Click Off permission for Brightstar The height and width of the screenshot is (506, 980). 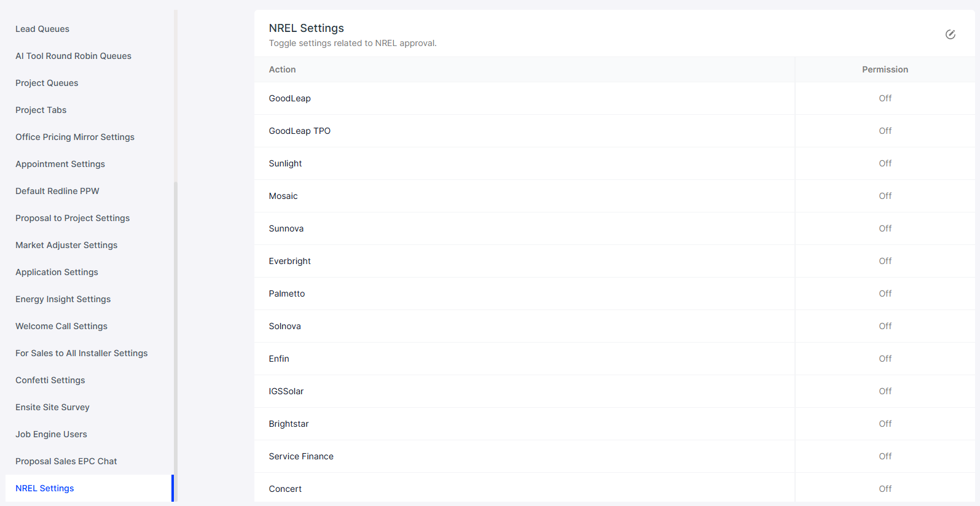click(885, 424)
